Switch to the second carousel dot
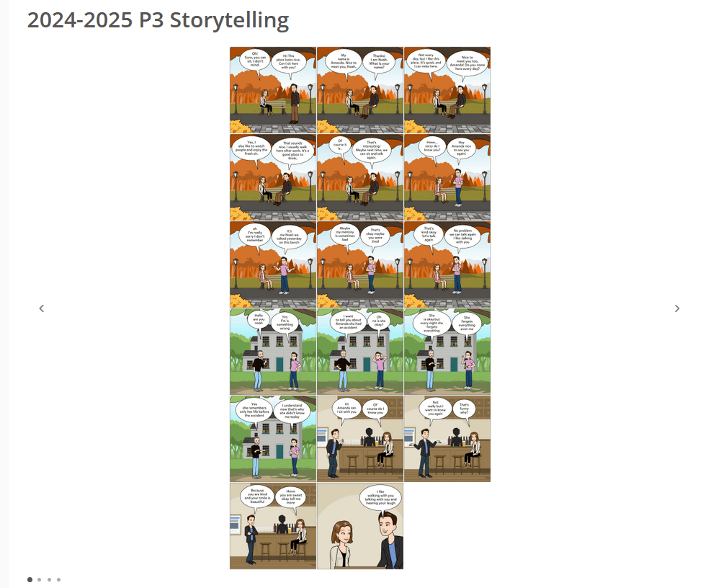The width and height of the screenshot is (711, 588). 40,579
